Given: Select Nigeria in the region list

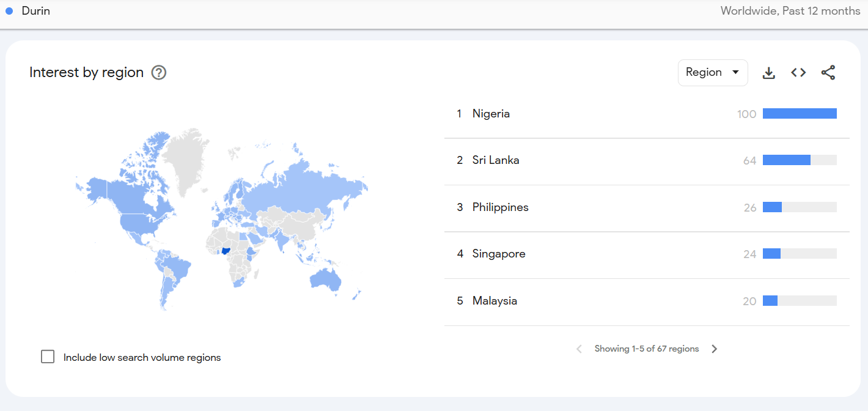Looking at the screenshot, I should pos(647,114).
